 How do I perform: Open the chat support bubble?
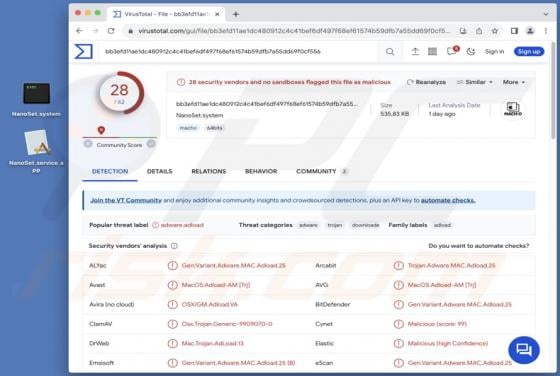tap(524, 350)
